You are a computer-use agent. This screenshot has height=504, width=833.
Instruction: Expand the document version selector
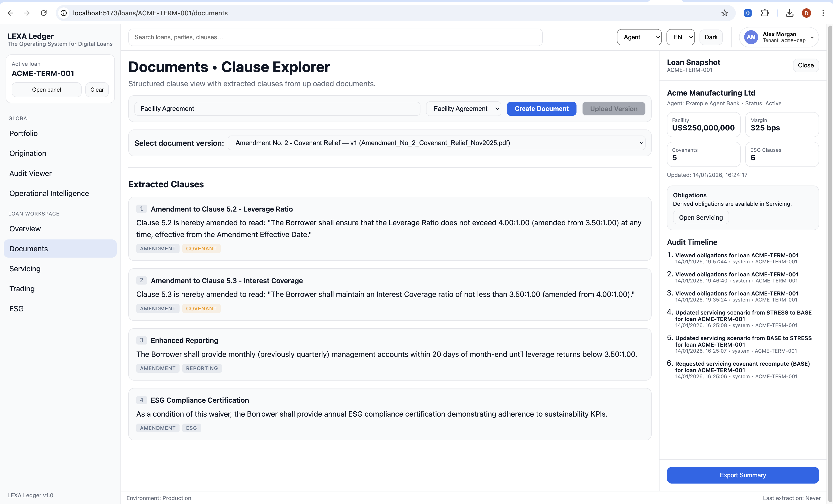pyautogui.click(x=436, y=143)
